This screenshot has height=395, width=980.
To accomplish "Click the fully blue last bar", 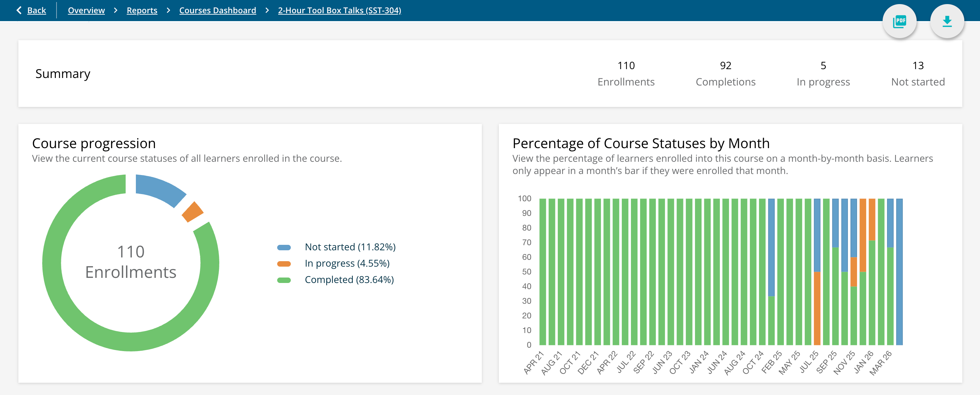I will pos(899,272).
